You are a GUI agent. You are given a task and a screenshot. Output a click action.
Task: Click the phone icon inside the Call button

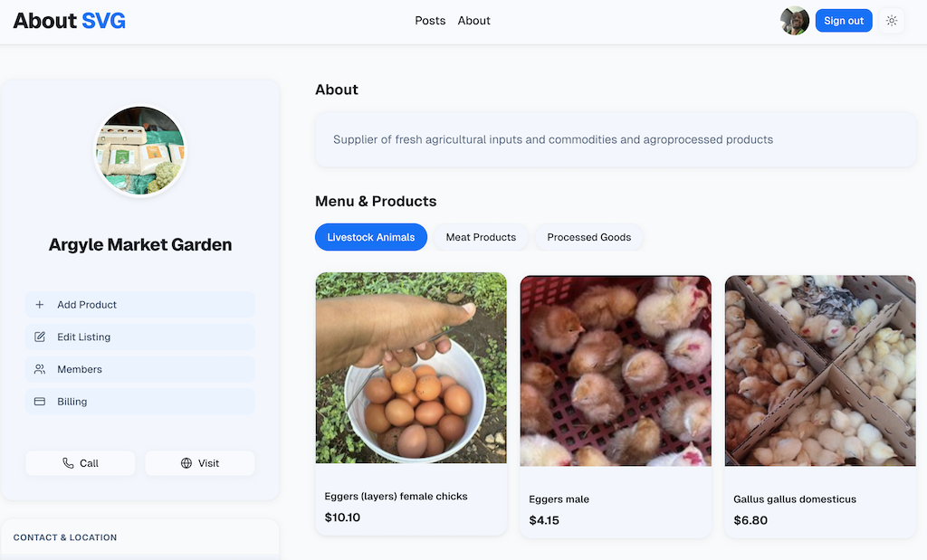(x=67, y=462)
